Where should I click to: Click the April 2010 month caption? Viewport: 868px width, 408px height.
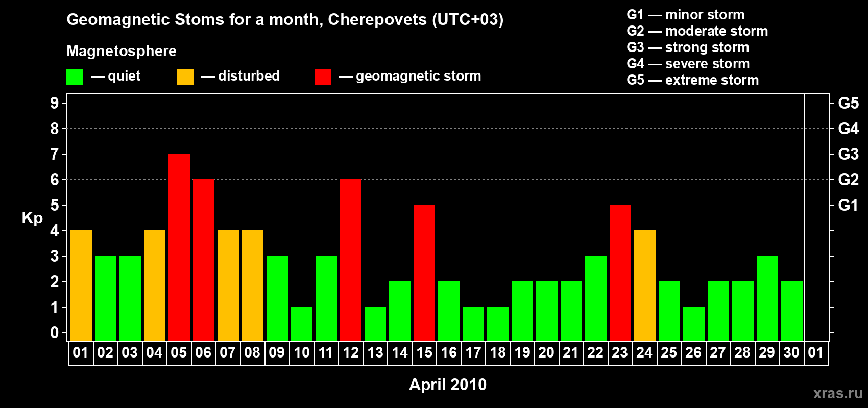(448, 385)
